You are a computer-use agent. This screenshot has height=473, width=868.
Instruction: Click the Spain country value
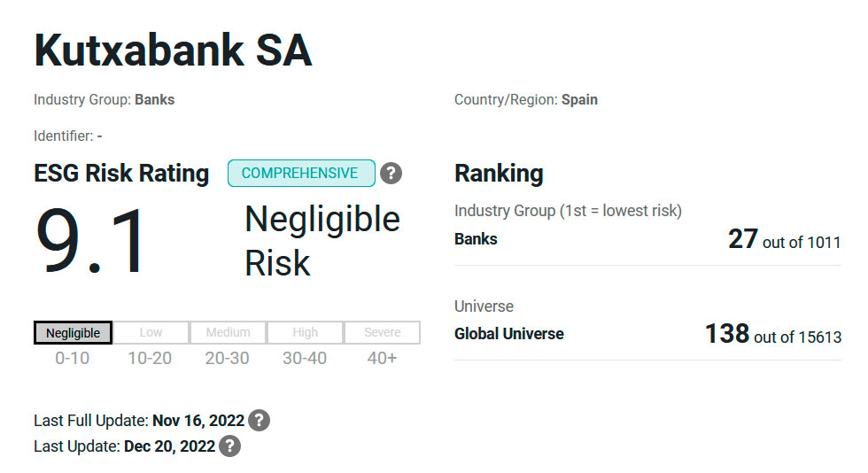[x=579, y=99]
